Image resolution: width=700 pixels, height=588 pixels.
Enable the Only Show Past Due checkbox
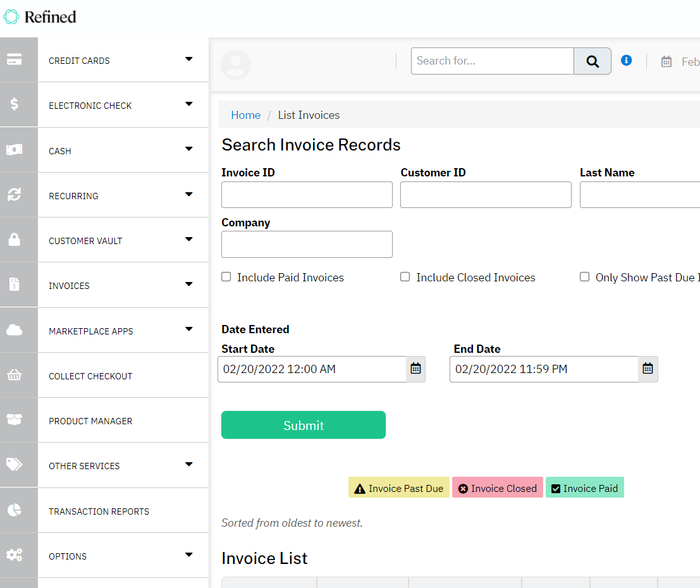[584, 277]
